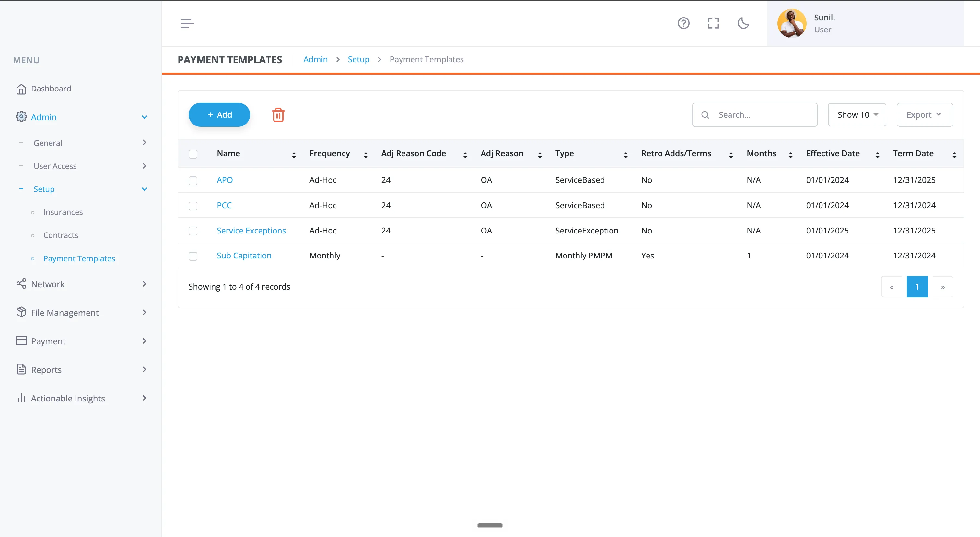Click the Actionable Insights bar chart icon
980x537 pixels.
tap(21, 398)
